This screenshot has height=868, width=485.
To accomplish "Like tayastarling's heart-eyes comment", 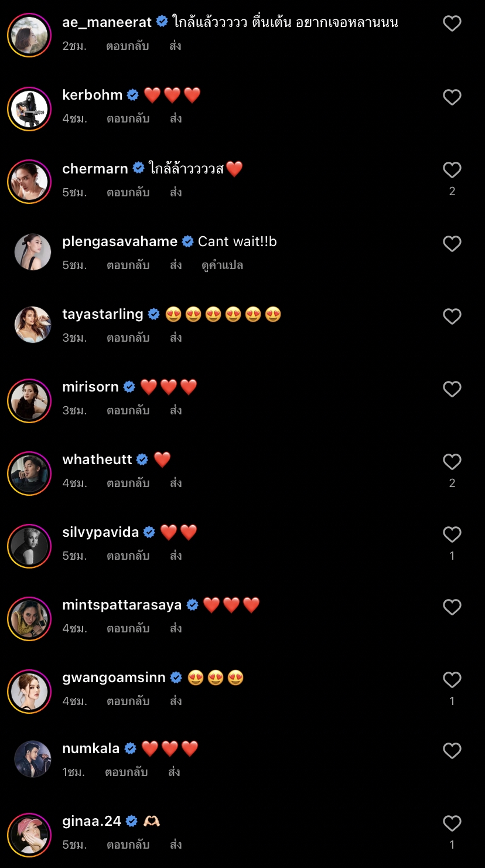I will click(x=452, y=316).
